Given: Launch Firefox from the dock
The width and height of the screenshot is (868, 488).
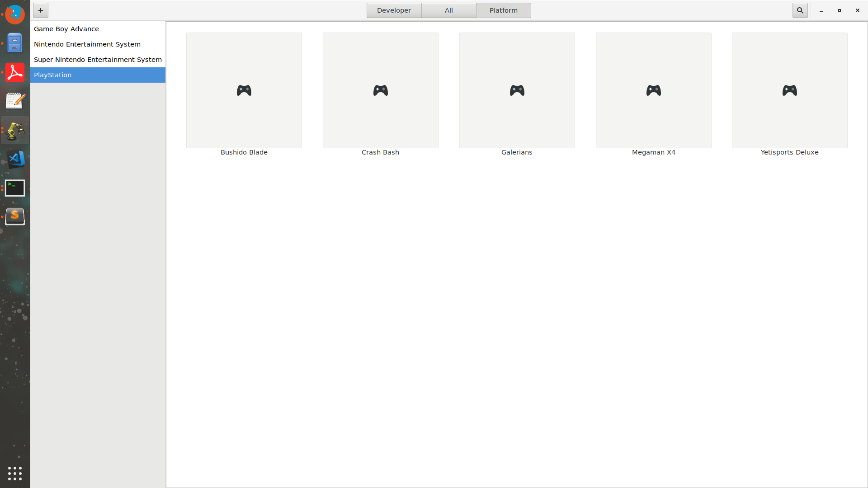Looking at the screenshot, I should point(15,14).
